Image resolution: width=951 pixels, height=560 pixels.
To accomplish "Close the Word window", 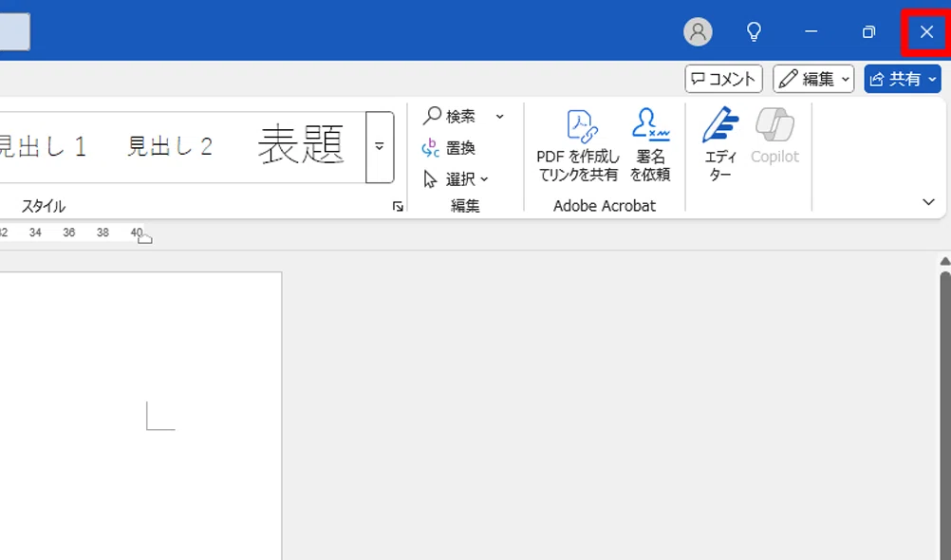I will (926, 31).
